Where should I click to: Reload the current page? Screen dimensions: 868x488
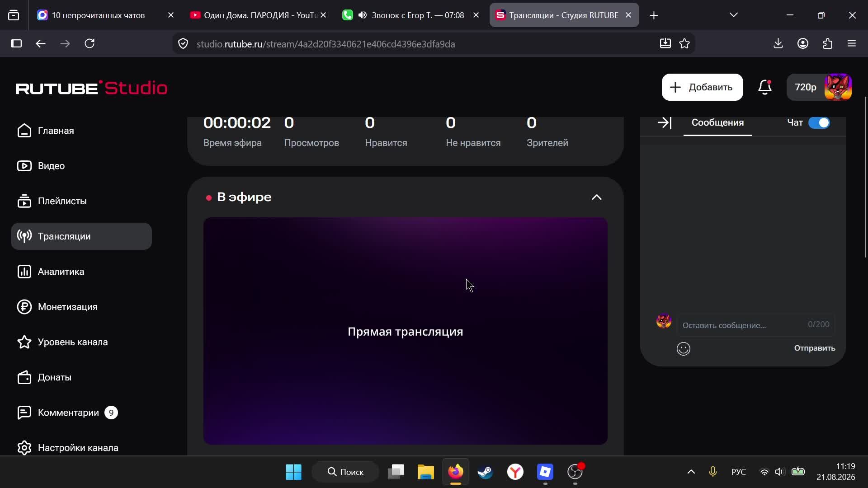click(x=90, y=44)
